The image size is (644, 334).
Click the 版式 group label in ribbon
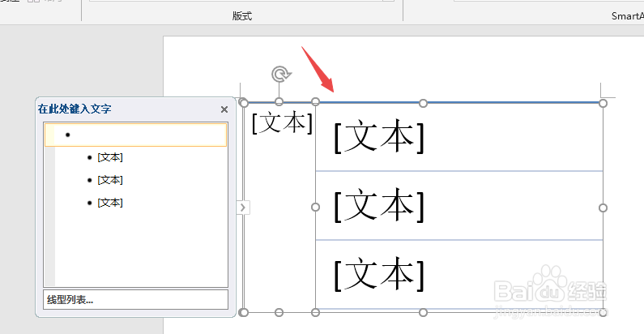tap(242, 16)
